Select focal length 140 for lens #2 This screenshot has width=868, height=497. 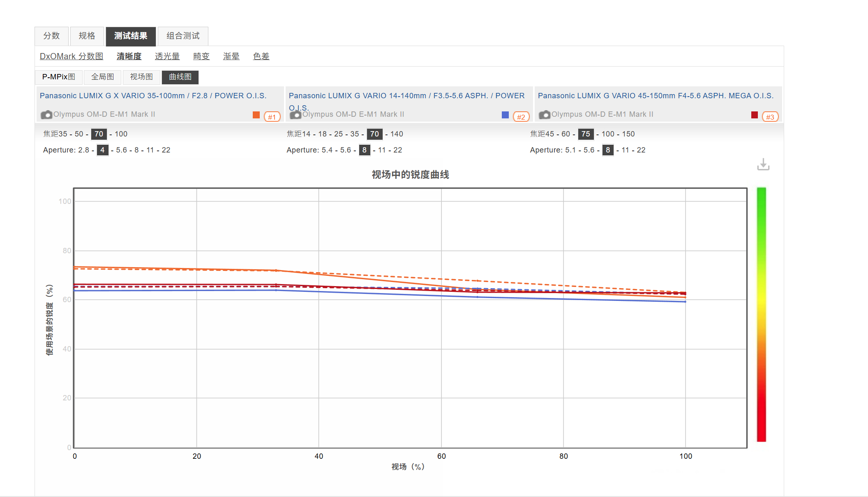(397, 134)
